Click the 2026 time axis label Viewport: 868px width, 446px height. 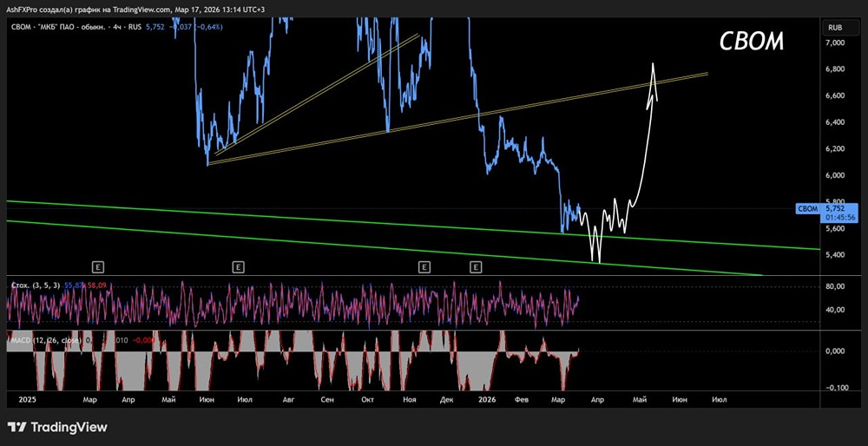coord(487,399)
